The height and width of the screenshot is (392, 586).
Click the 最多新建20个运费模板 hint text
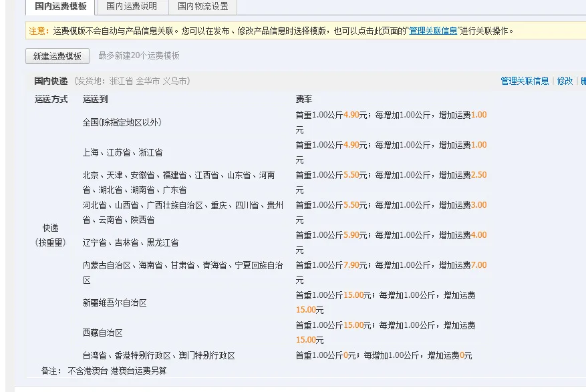tap(139, 55)
